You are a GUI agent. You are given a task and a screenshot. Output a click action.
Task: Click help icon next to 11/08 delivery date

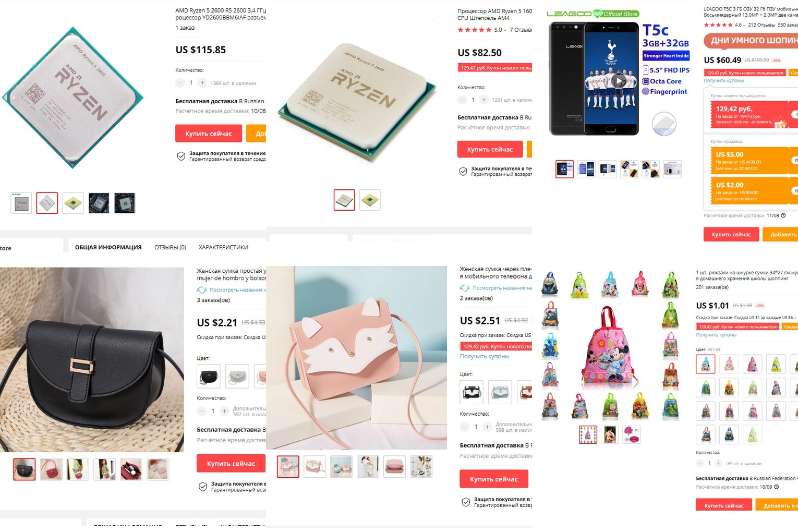(x=783, y=215)
